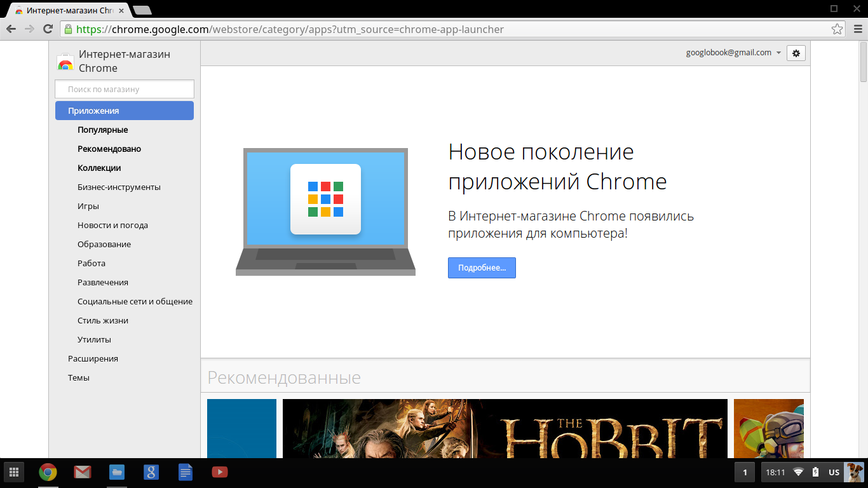Open the Коллекции section
868x488 pixels.
[x=99, y=168]
